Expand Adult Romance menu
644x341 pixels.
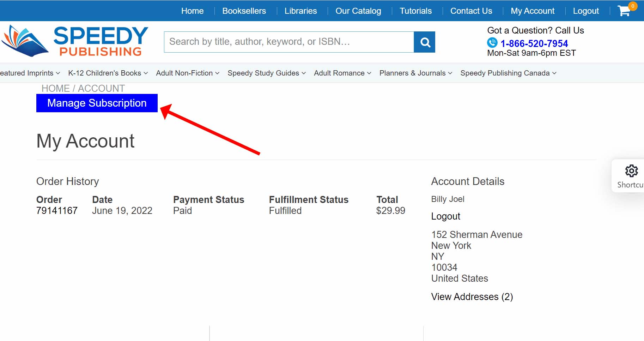click(342, 73)
